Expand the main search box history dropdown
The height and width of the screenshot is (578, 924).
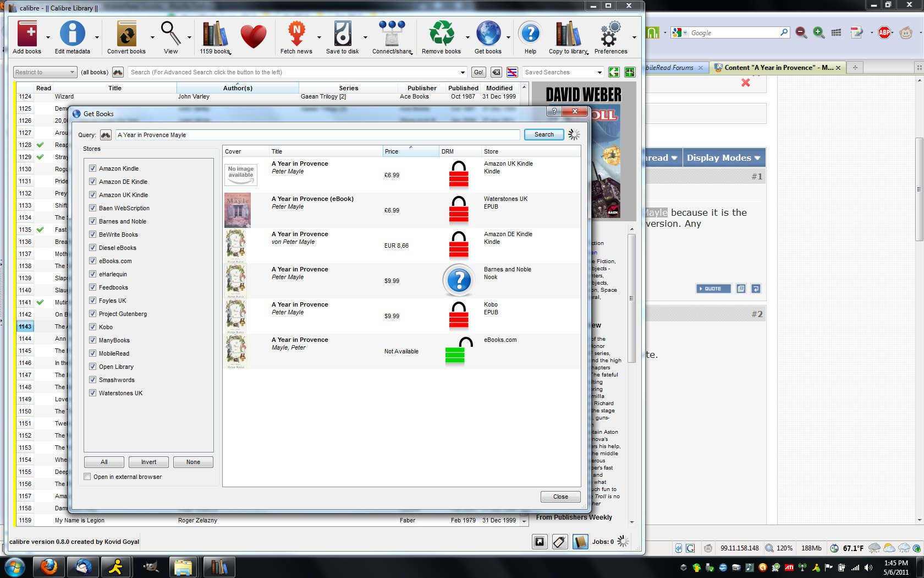463,72
